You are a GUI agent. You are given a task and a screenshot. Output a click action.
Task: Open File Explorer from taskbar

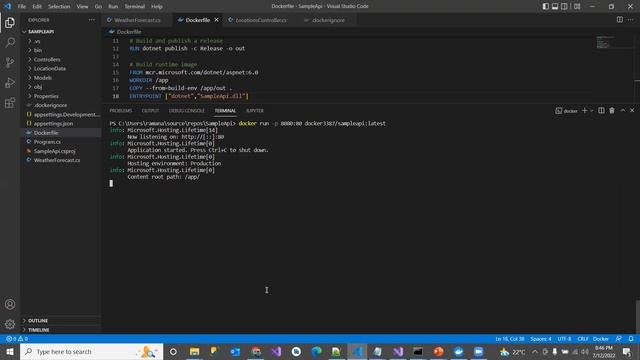[194, 351]
